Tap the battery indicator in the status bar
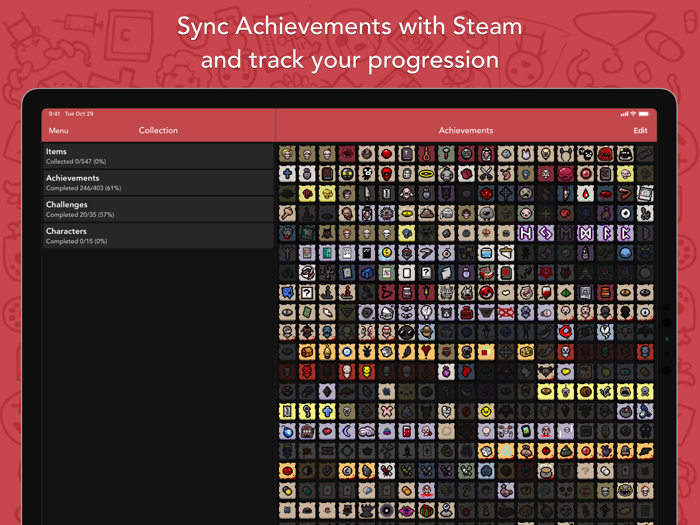 pyautogui.click(x=644, y=114)
